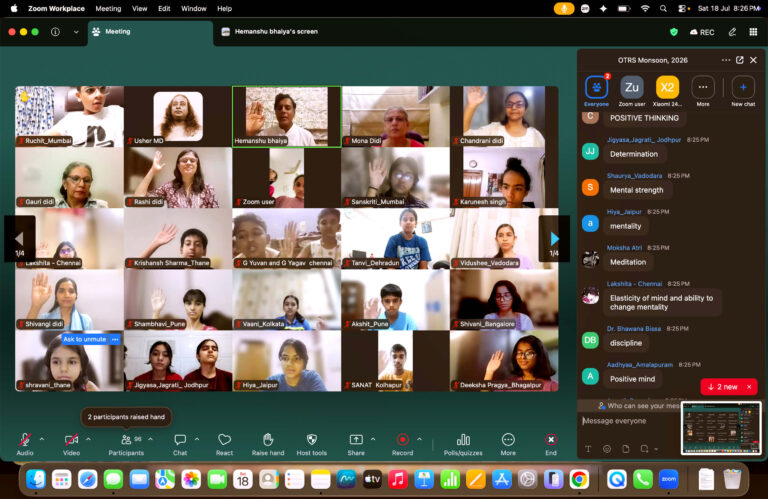Open the Zoom Workplace app menu
The width and height of the screenshot is (768, 499).
pyautogui.click(x=56, y=8)
